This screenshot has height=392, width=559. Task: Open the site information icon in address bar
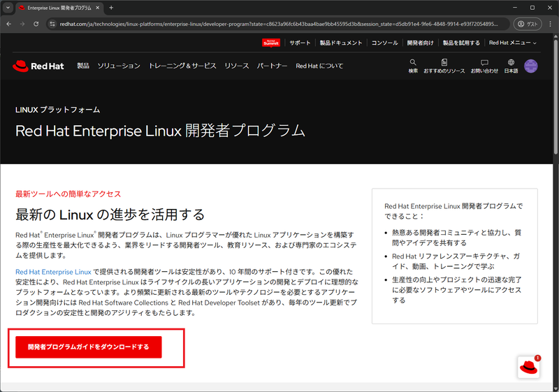coord(52,24)
